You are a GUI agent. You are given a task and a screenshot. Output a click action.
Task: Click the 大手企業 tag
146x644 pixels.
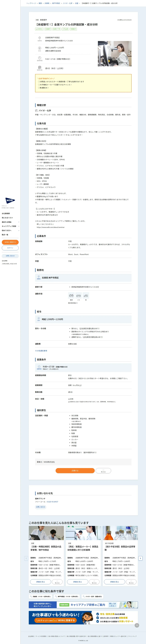65,29
